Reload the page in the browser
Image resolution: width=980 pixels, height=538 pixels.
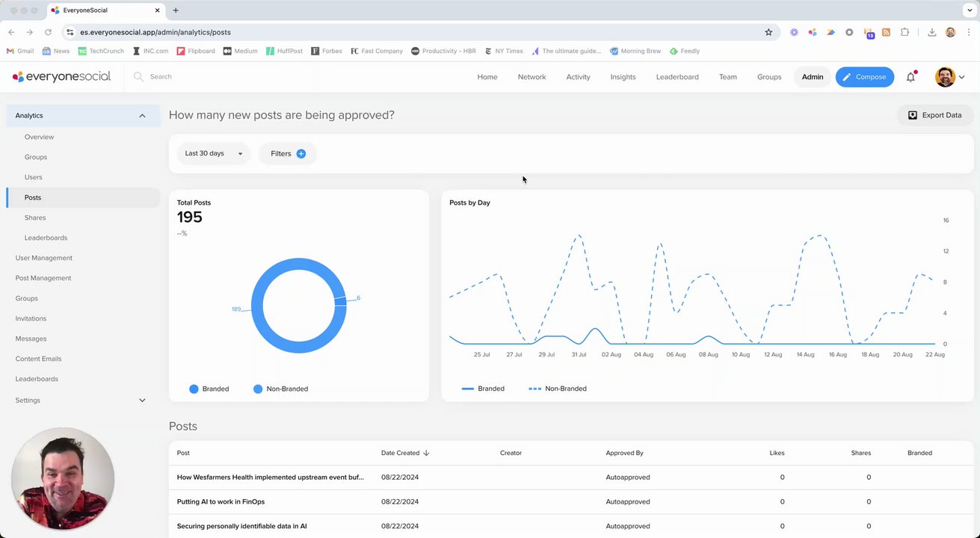pos(49,32)
